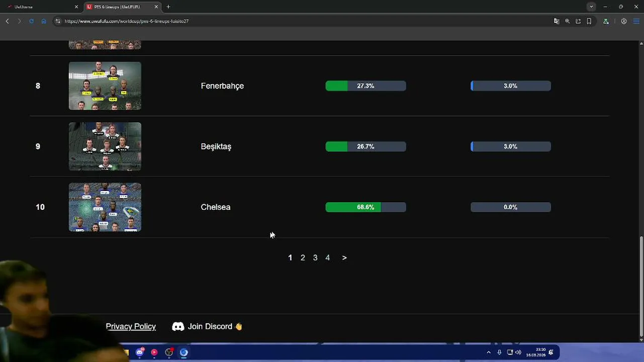Open the Chelsea lineup thumbnail
This screenshot has height=362, width=644.
(105, 207)
